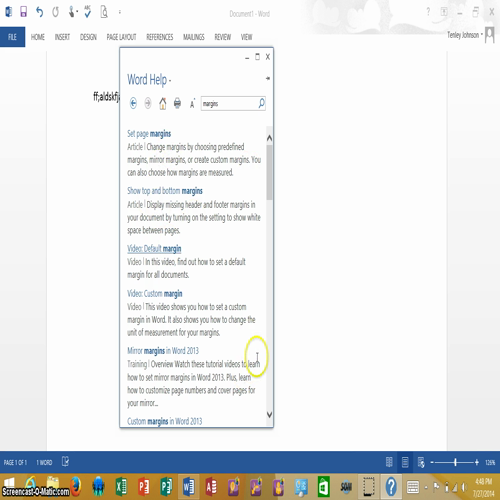Click the zoom in plus button
Viewport: 500px width, 500px height.
coord(477,462)
